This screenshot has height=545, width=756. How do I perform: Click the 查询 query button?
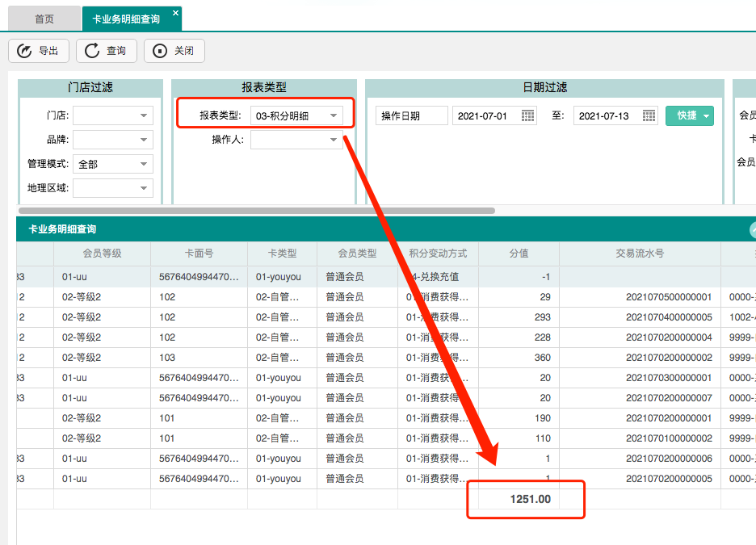[106, 50]
